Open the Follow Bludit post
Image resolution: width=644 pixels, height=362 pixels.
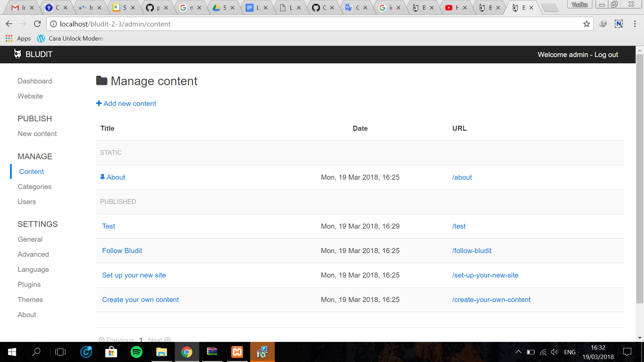tap(122, 251)
